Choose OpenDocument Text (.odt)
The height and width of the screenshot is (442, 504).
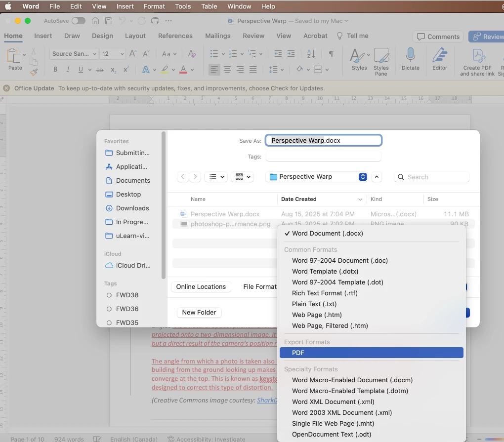332,434
